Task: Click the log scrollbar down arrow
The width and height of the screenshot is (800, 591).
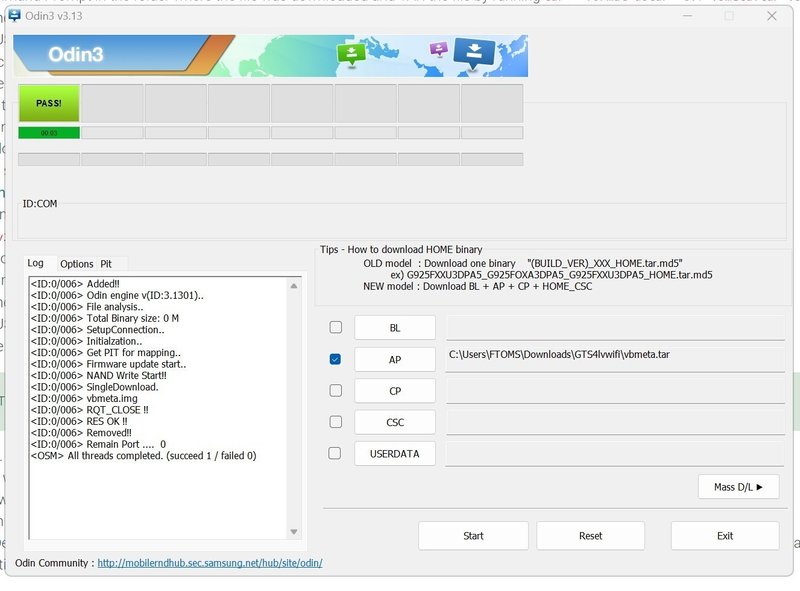Action: [x=294, y=532]
